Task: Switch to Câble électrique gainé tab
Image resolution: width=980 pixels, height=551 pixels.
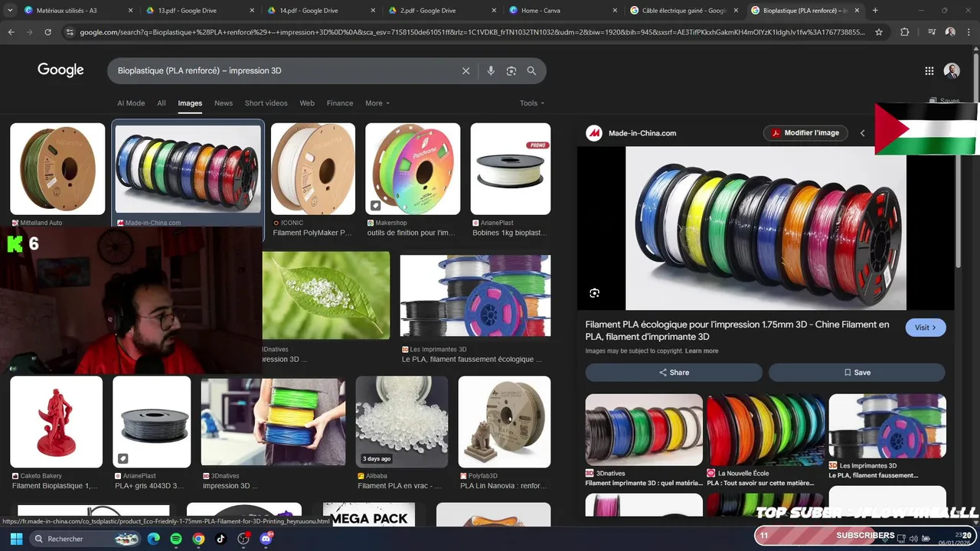Action: tap(684, 11)
